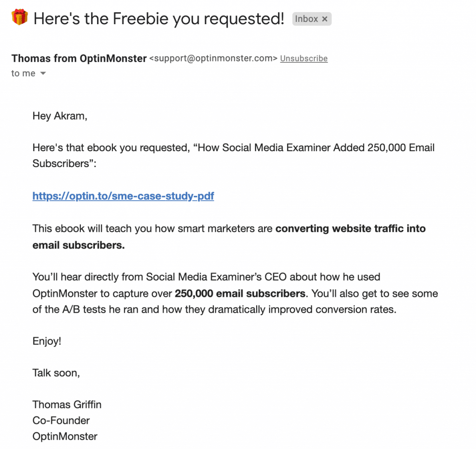Viewport: 476px width, 449px height.
Task: Click the gift box icon in the subject
Action: (20, 18)
